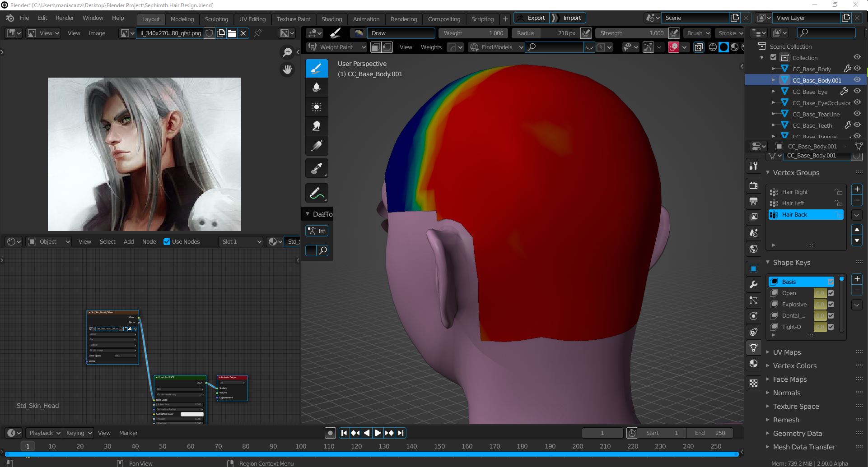
Task: Hide CC_Base_Body.001 in viewport
Action: click(857, 80)
